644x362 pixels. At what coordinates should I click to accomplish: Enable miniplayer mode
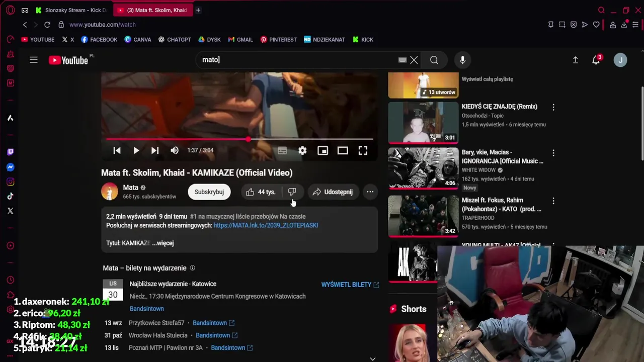click(323, 151)
